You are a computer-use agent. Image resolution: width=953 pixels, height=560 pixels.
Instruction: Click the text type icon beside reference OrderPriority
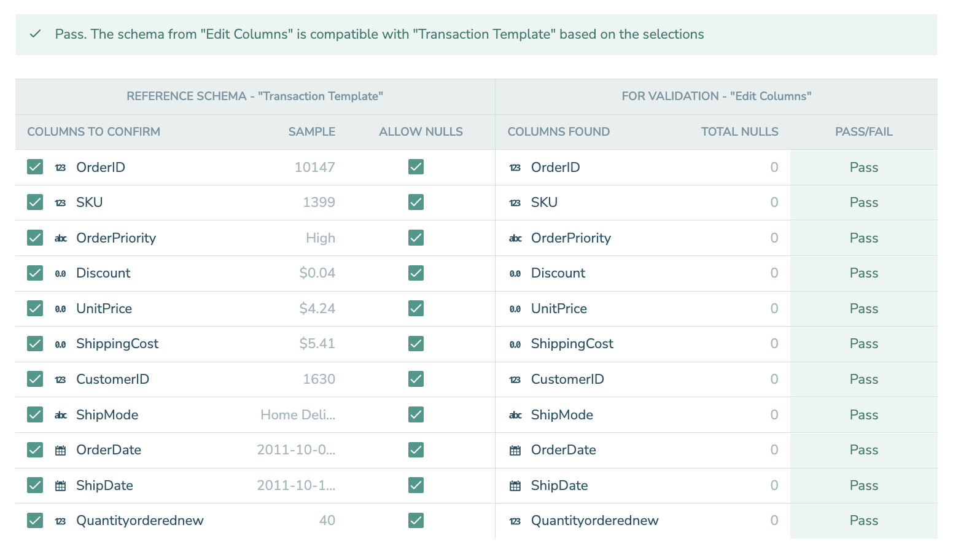(x=60, y=238)
